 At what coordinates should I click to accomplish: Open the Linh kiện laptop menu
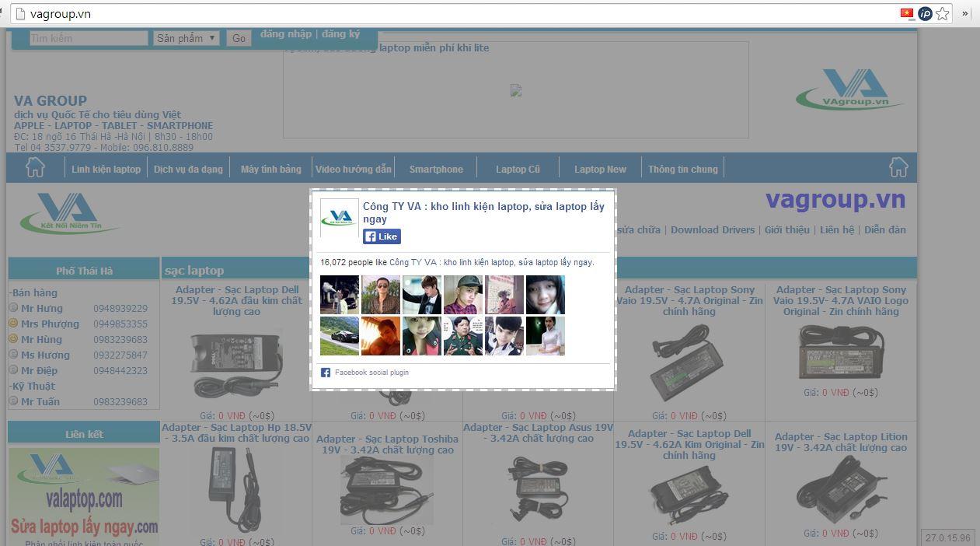click(106, 169)
